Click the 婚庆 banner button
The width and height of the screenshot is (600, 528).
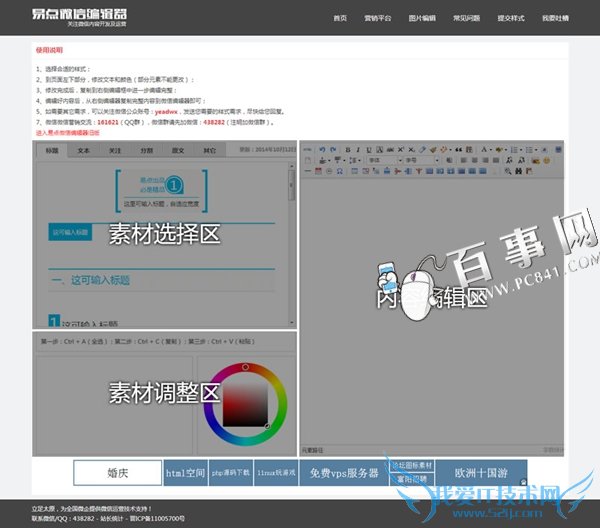pos(117,473)
